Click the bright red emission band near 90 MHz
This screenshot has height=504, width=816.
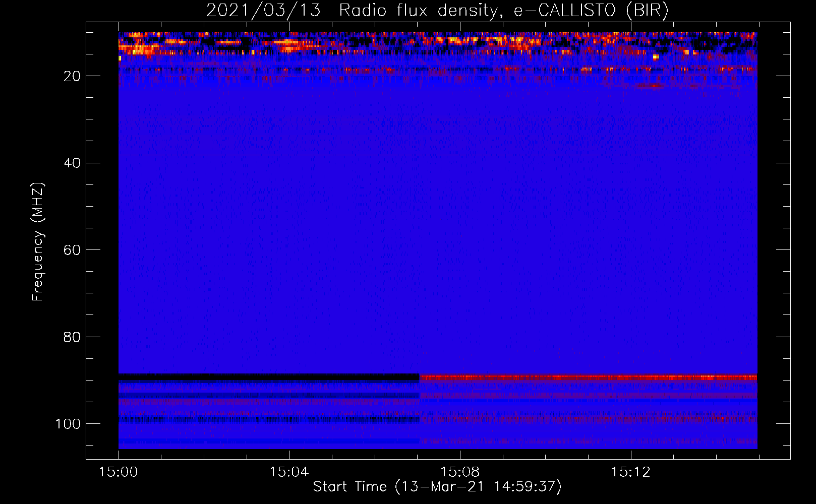pyautogui.click(x=588, y=377)
